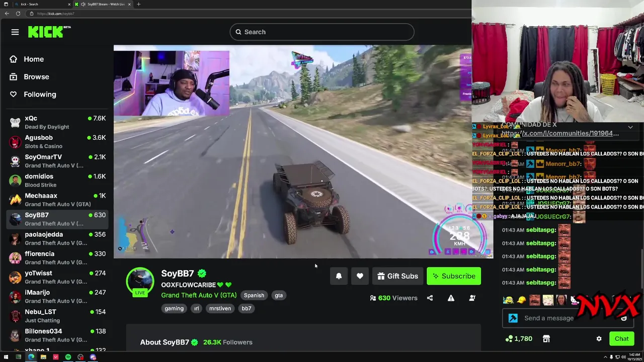Viewport: 644px width, 362px height.
Task: Open Windows Start menu
Action: [x=6, y=357]
